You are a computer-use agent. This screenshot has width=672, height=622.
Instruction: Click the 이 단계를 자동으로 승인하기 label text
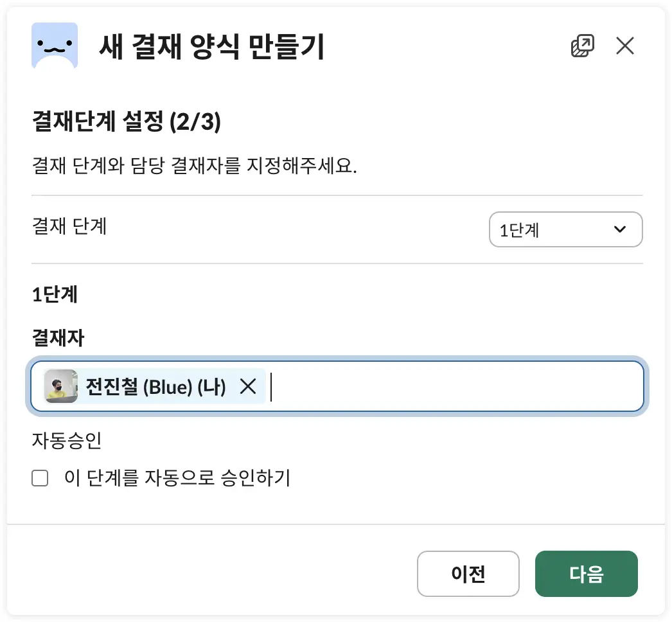pyautogui.click(x=177, y=478)
